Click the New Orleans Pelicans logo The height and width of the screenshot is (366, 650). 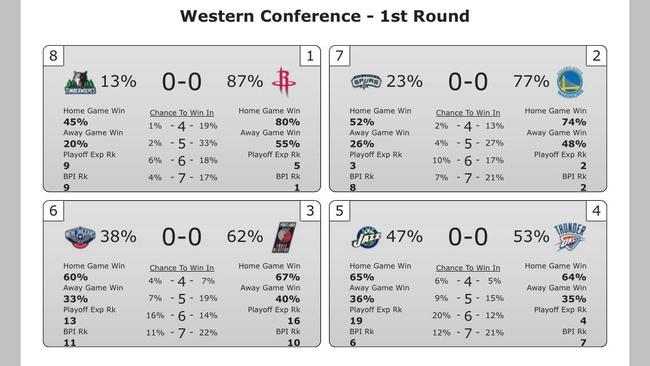(80, 238)
